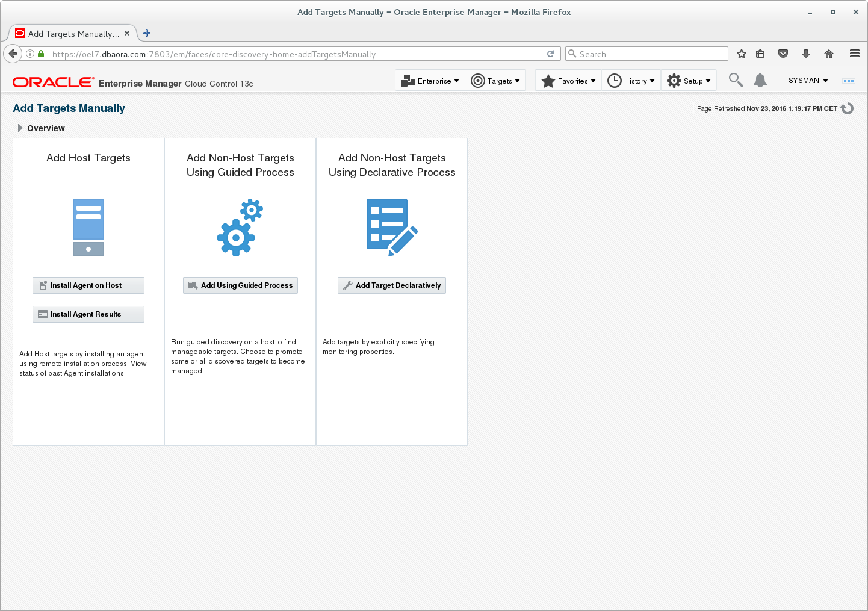Open the Favorites menu
This screenshot has width=868, height=611.
[x=568, y=81]
